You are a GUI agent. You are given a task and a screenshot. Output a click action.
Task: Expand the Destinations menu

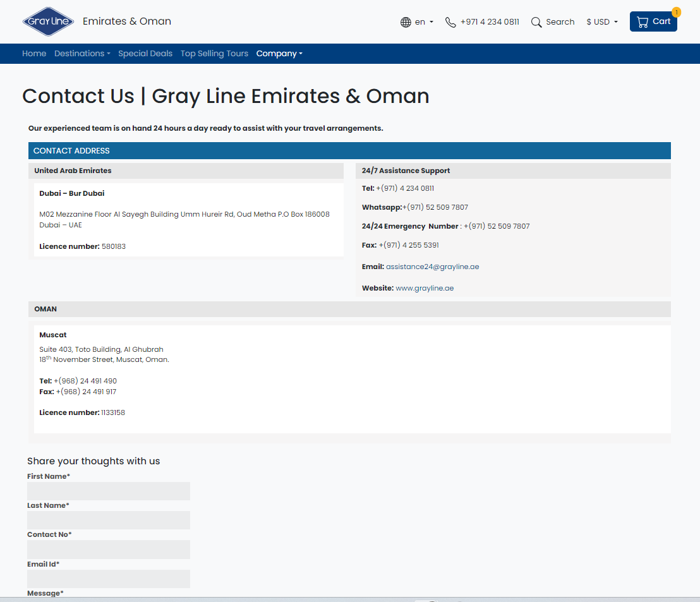point(82,54)
